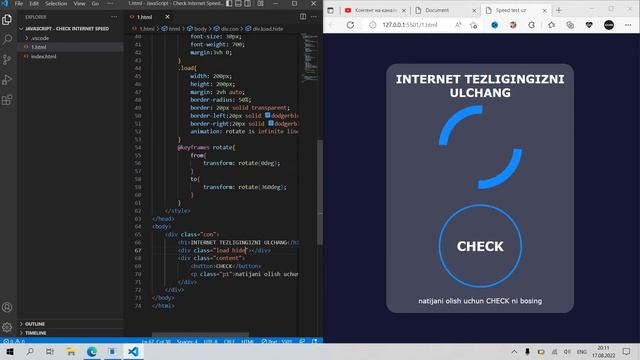640x360 pixels.
Task: Open the Edge profile avatar
Action: 609,25
